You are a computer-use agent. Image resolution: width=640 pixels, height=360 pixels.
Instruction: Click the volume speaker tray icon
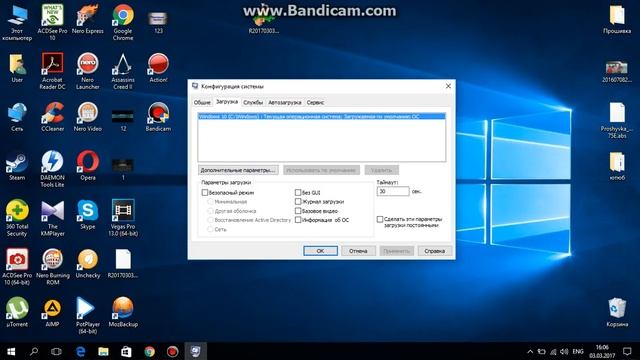tap(564, 351)
